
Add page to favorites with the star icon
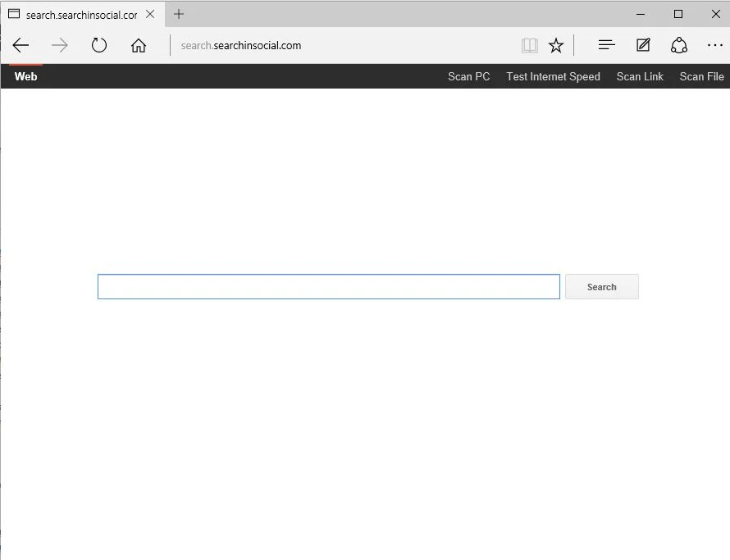[x=556, y=46]
